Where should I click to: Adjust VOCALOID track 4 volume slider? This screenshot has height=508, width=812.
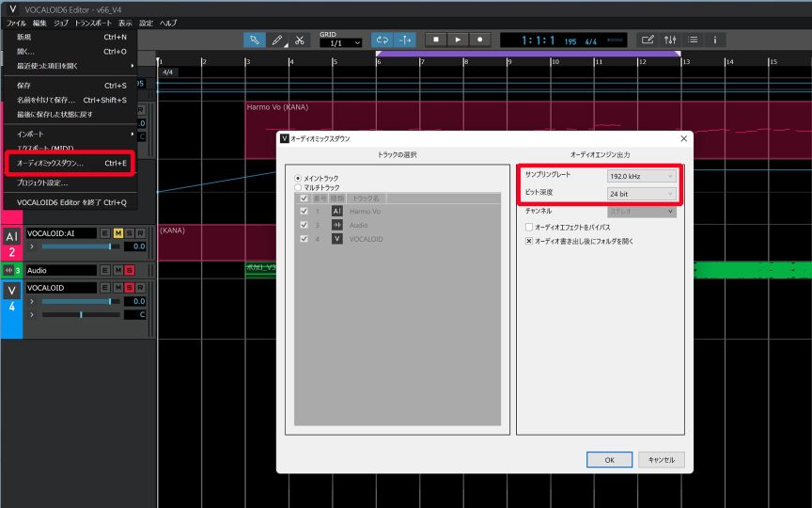pyautogui.click(x=81, y=301)
